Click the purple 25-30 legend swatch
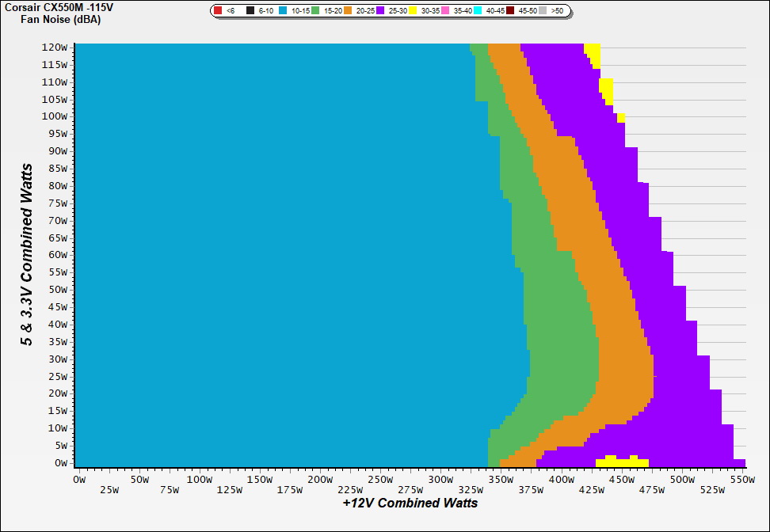The image size is (770, 532). [381, 11]
